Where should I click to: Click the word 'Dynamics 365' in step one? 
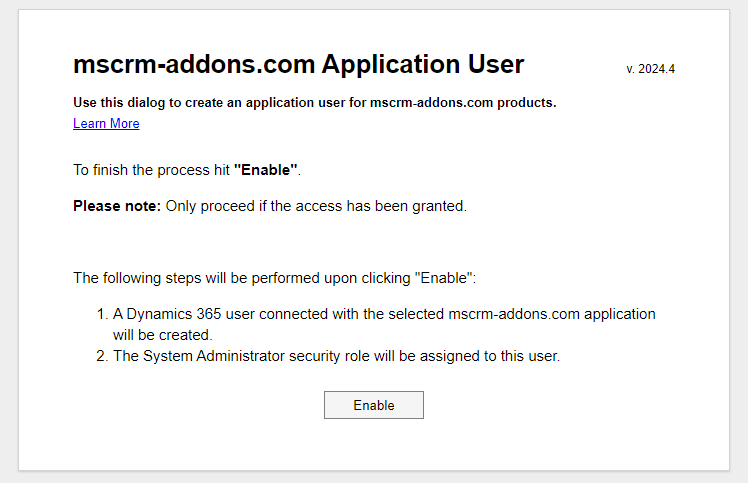click(x=174, y=314)
